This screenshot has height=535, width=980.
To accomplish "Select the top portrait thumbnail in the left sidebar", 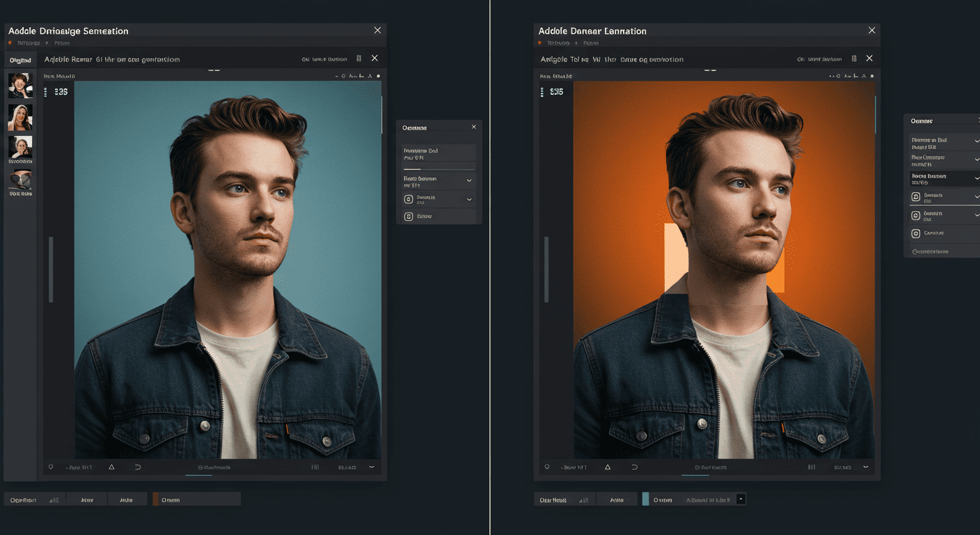I will click(19, 85).
